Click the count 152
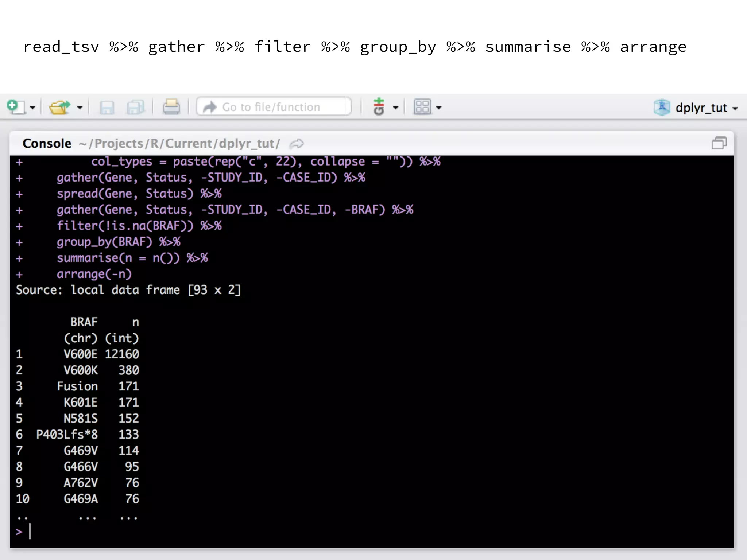This screenshot has height=560, width=747. click(x=129, y=418)
